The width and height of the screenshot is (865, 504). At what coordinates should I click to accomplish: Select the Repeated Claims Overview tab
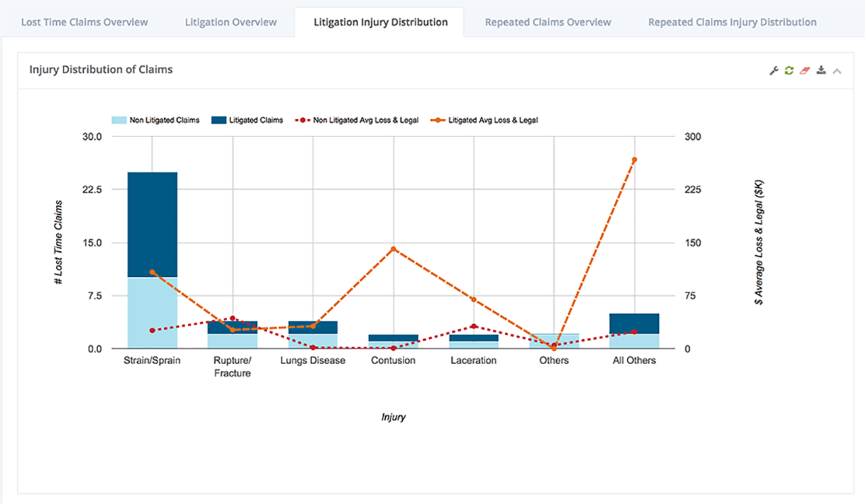click(547, 22)
